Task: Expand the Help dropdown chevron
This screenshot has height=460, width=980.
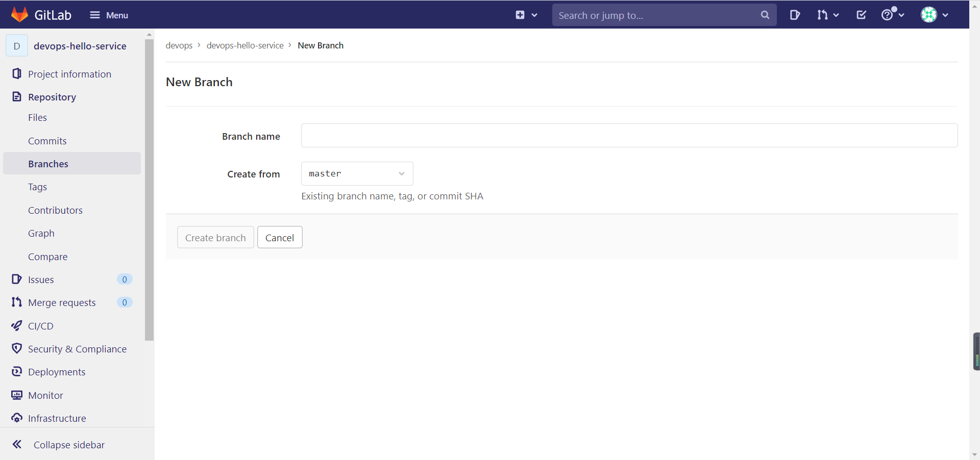Action: coord(902,15)
